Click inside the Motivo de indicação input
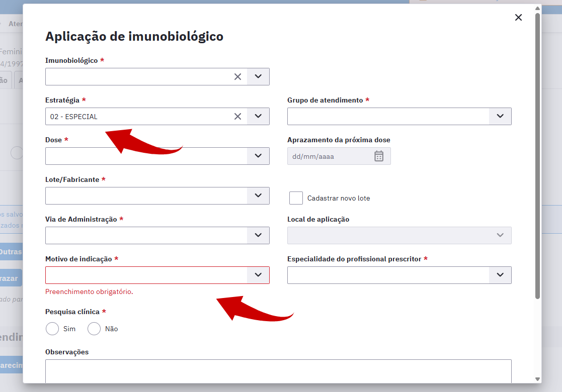This screenshot has width=562, height=392. [146, 275]
